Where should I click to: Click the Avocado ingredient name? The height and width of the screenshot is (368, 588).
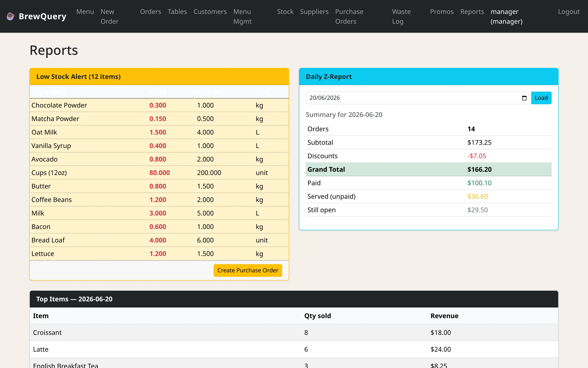click(45, 159)
